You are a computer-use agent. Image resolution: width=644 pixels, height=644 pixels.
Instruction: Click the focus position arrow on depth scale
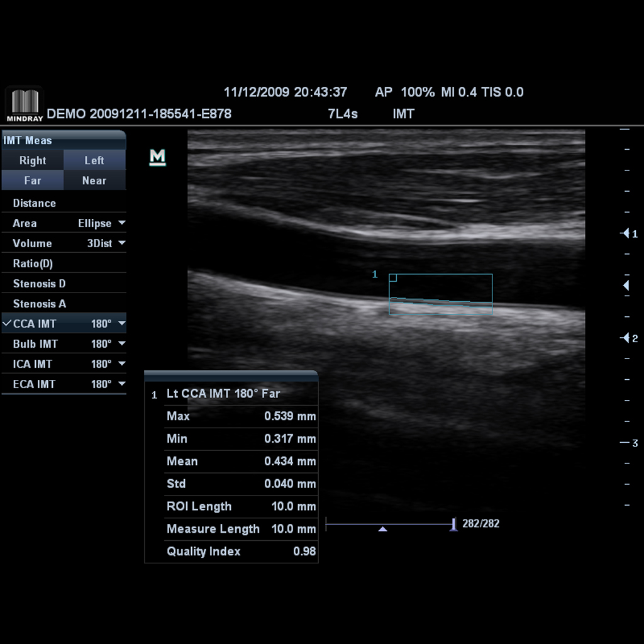626,286
